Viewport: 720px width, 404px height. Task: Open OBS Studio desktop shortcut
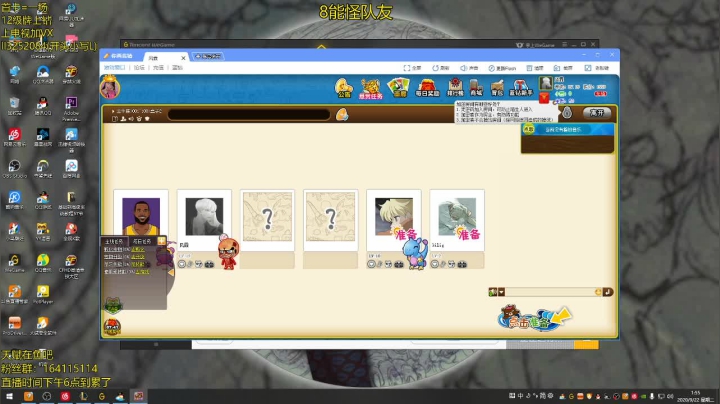tap(15, 169)
